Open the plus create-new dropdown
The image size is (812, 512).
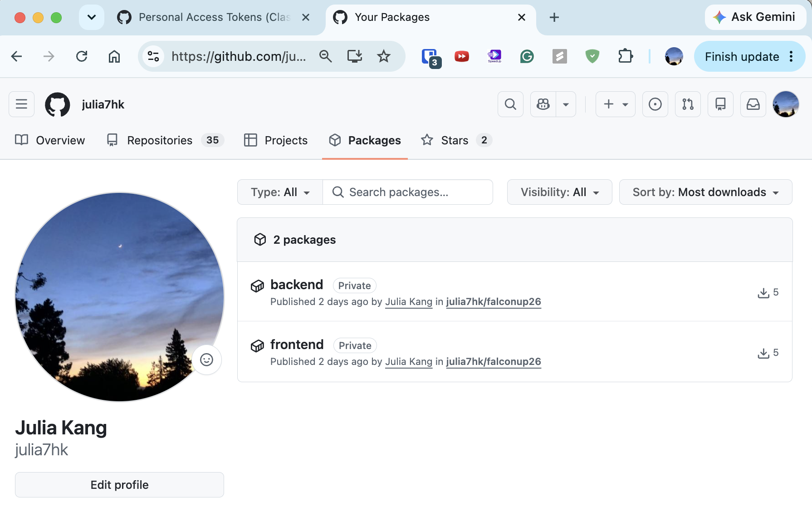click(x=616, y=104)
